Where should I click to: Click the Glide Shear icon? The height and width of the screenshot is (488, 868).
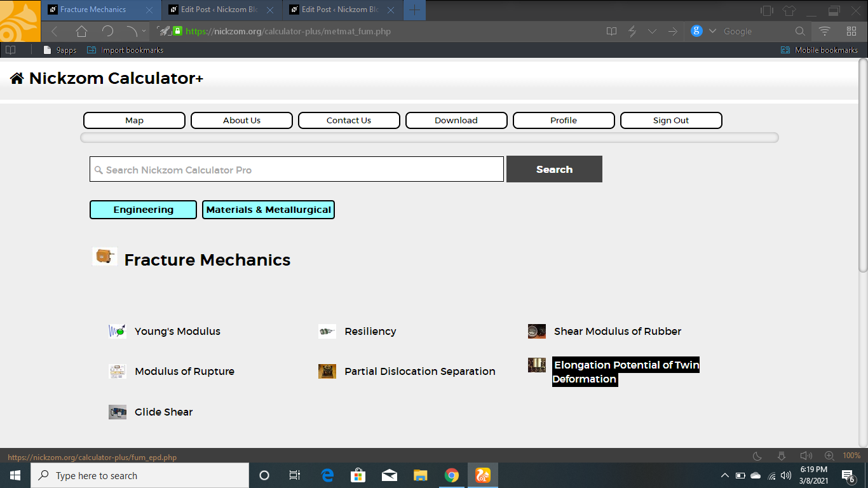click(118, 412)
